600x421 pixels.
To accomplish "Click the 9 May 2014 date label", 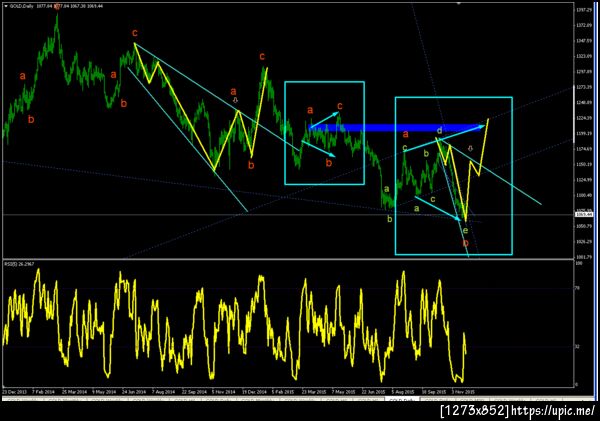I will 104,392.
